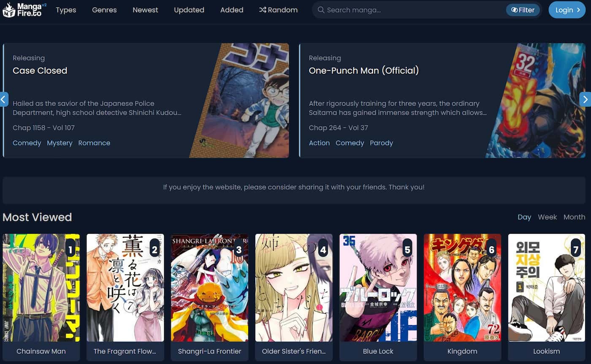Go to previous featured slide arrow
The width and height of the screenshot is (591, 364).
coord(4,99)
